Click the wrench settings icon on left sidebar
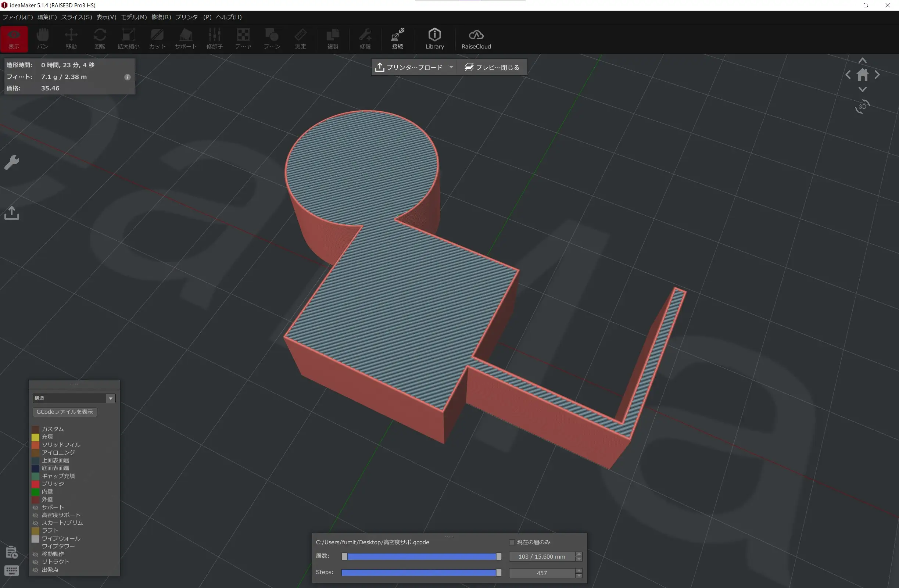899x588 pixels. pyautogui.click(x=12, y=162)
